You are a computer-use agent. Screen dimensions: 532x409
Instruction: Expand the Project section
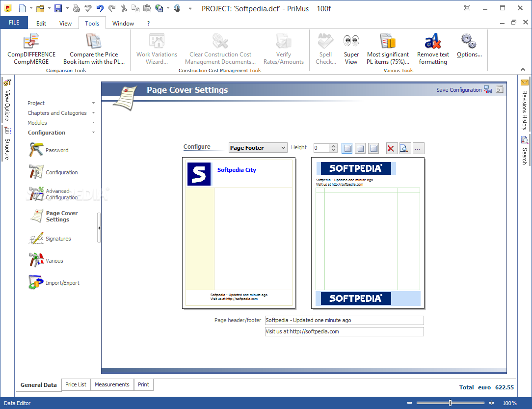point(93,103)
